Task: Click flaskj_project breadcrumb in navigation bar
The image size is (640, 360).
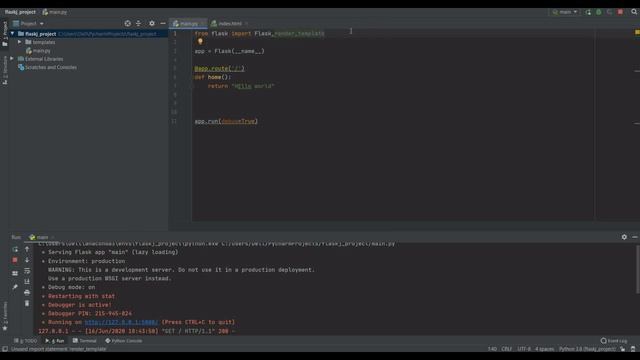Action: (20, 12)
